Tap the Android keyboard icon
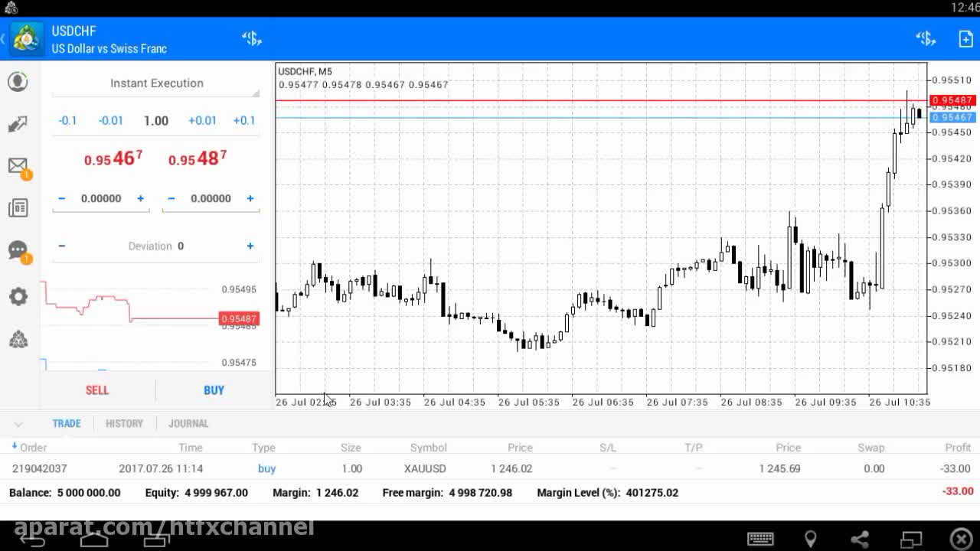The image size is (980, 551). [760, 539]
